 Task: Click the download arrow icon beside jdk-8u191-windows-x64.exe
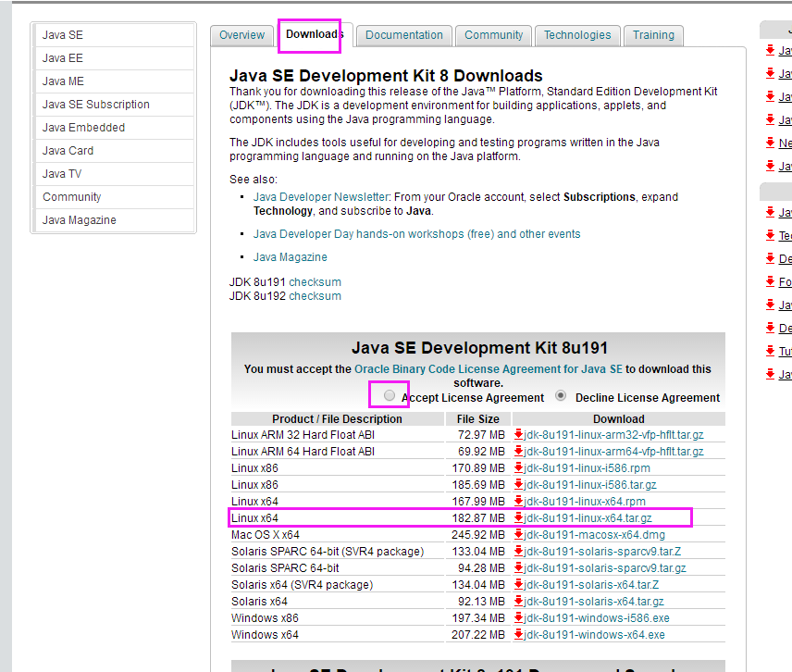pos(518,635)
